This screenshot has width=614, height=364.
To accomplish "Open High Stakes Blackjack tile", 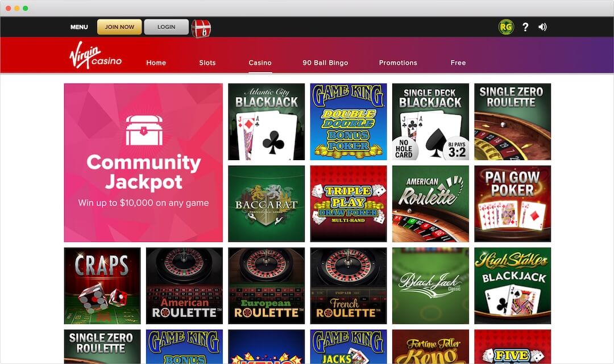I will click(x=513, y=286).
